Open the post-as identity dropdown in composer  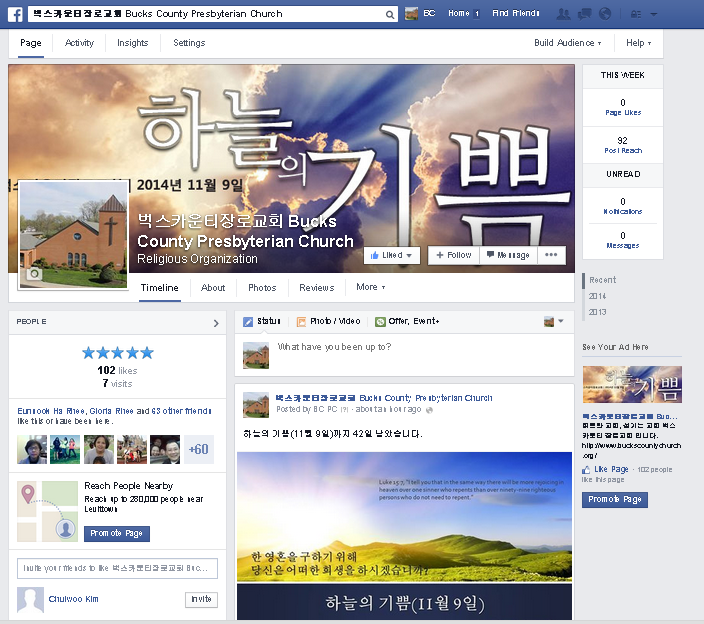554,321
